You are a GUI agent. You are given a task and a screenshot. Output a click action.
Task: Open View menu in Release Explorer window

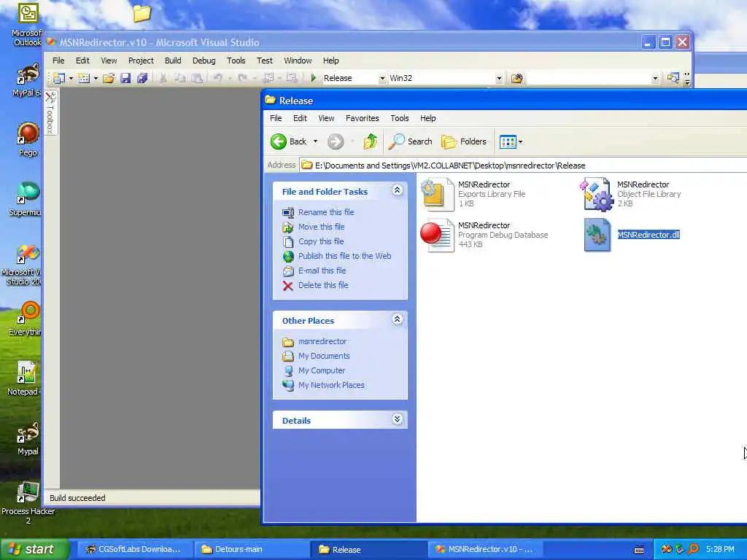[326, 118]
